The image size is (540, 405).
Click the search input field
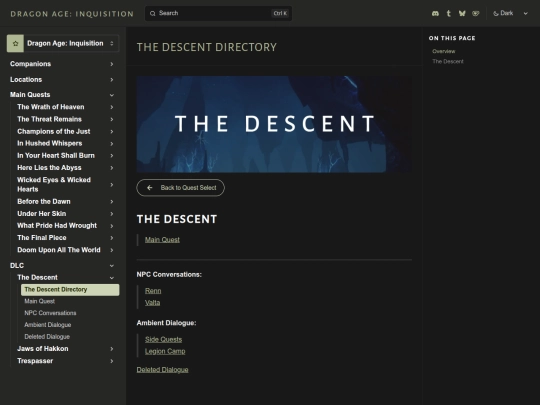click(x=218, y=13)
